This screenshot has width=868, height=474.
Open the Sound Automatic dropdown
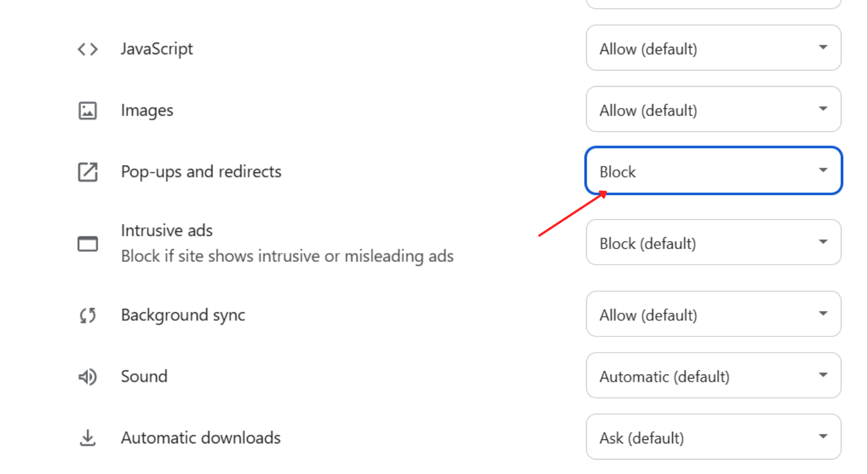[x=713, y=376]
